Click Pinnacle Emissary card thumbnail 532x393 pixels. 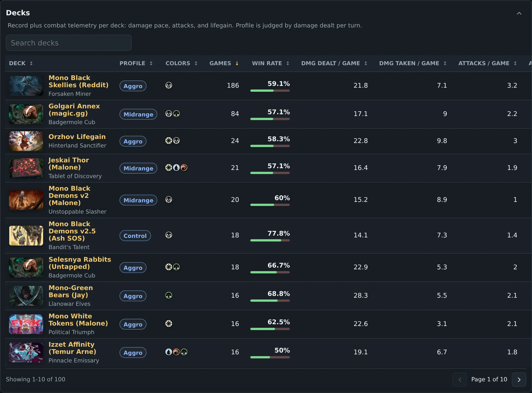26,353
